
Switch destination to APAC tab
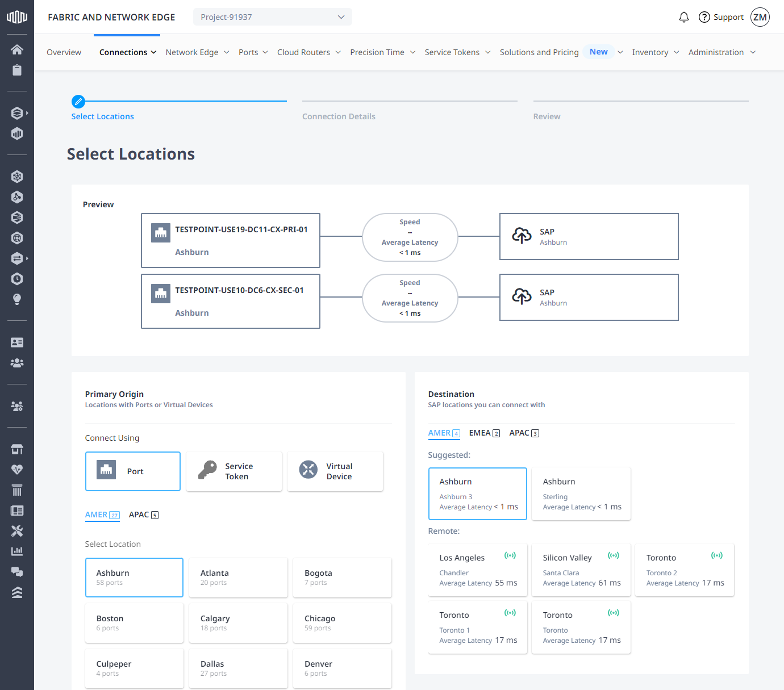524,433
